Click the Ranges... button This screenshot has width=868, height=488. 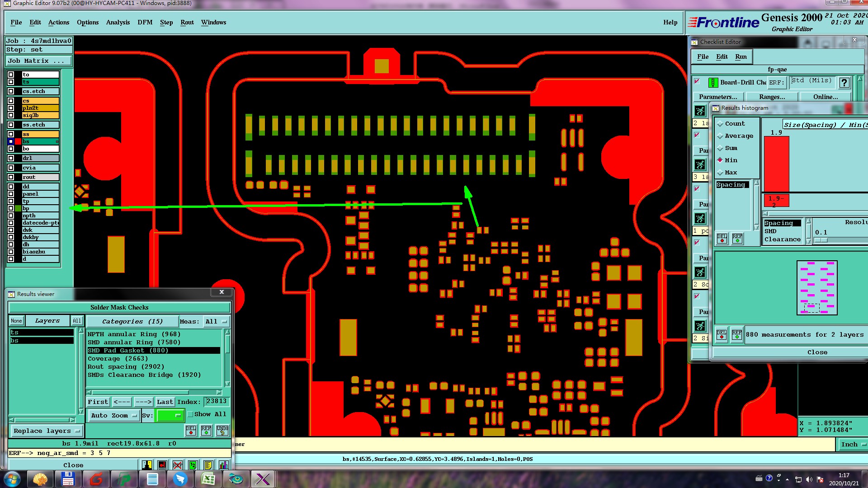772,97
